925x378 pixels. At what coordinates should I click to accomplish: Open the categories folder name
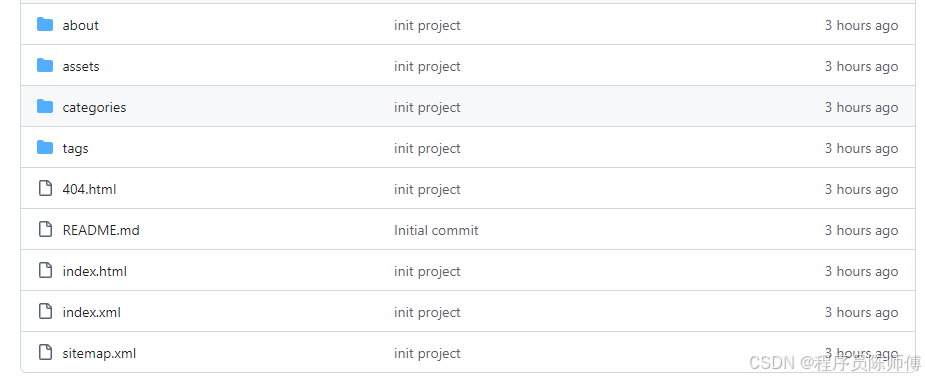pos(94,107)
